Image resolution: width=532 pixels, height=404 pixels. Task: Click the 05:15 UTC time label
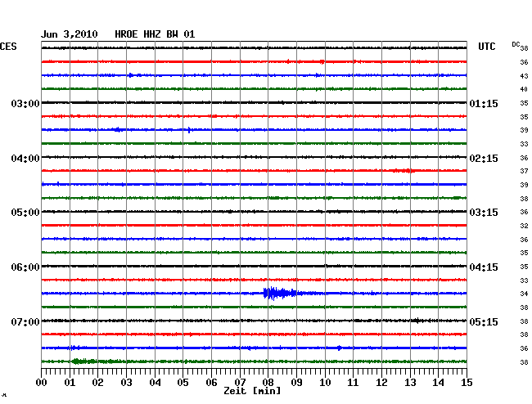[x=484, y=321]
